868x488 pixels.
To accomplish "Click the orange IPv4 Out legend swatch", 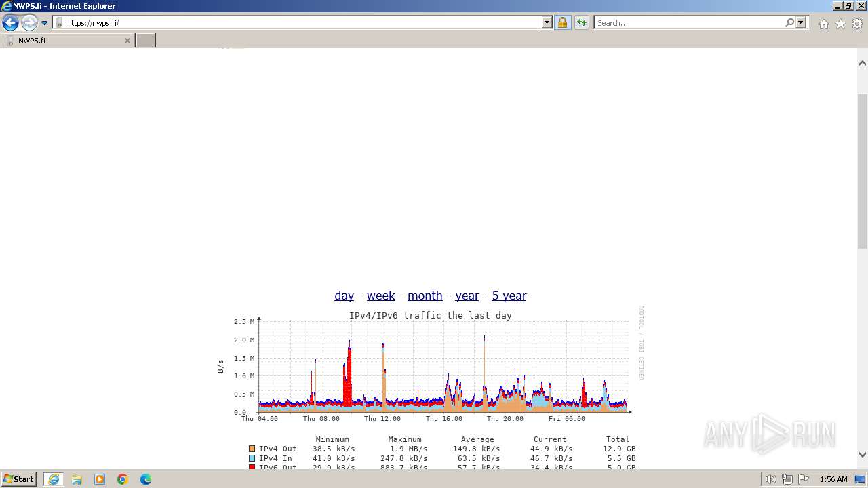I will 252,449.
